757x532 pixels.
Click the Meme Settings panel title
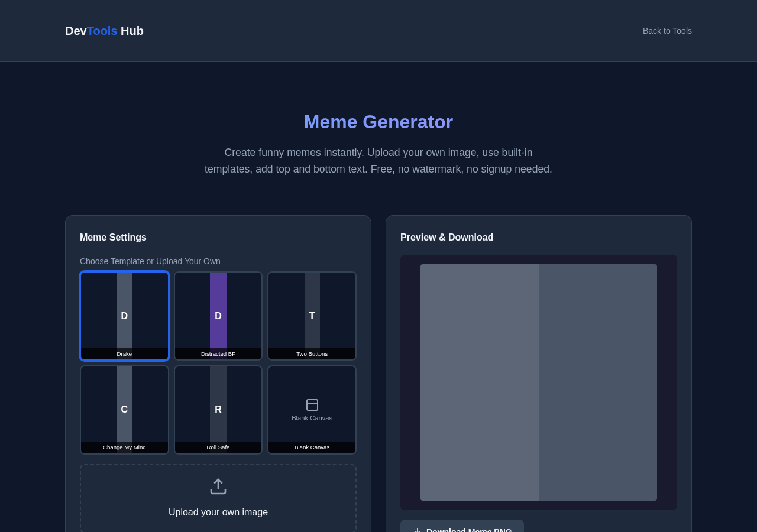113,238
